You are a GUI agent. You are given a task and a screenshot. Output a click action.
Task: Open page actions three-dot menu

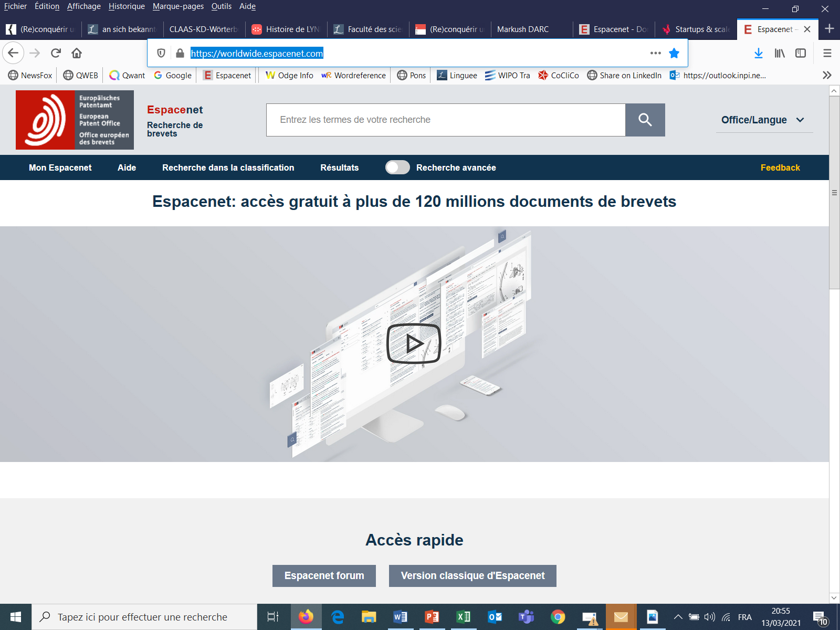[655, 53]
